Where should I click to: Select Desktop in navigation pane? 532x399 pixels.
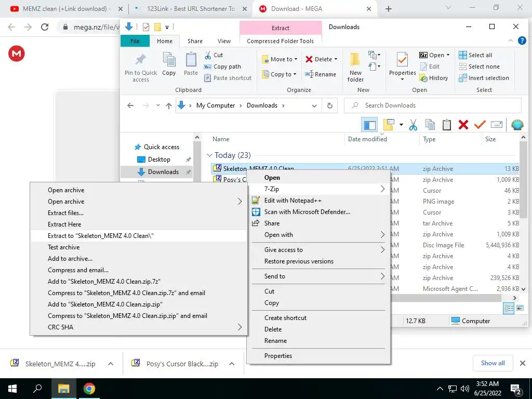[x=159, y=159]
